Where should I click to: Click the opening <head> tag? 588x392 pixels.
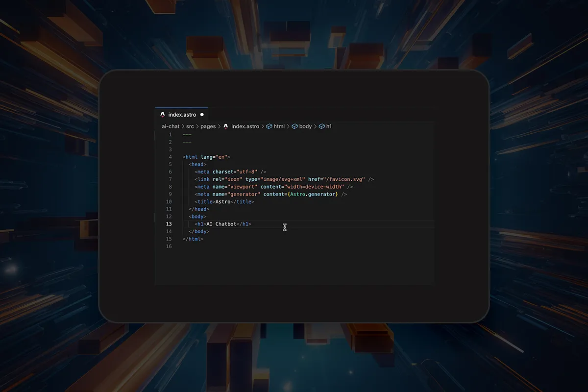pyautogui.click(x=197, y=165)
